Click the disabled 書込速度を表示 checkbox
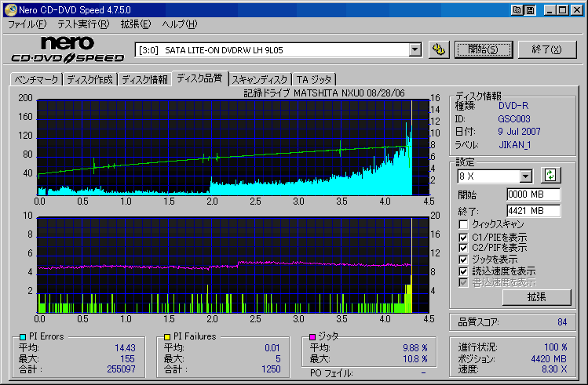 pos(463,282)
